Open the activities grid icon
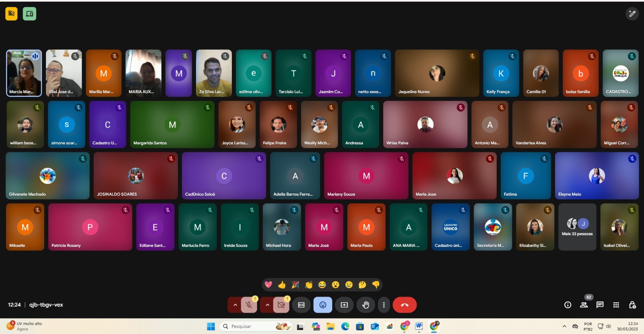Viewport: 644px width, 334px height. pos(616,305)
